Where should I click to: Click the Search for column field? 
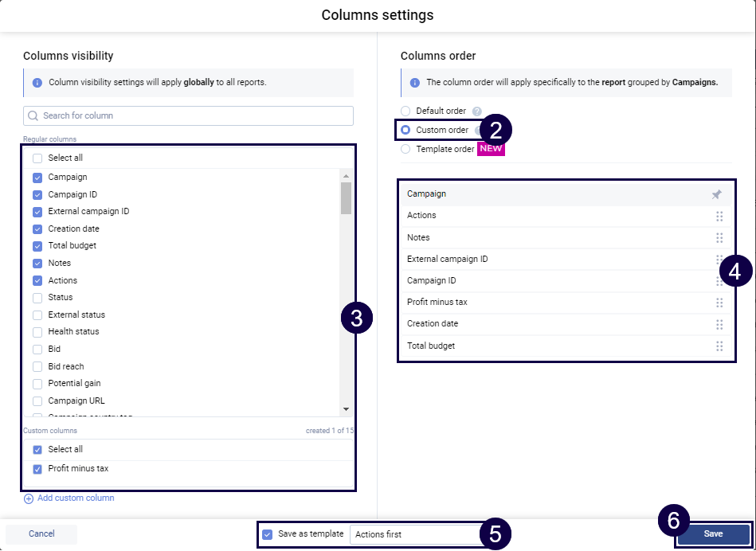[x=188, y=115]
